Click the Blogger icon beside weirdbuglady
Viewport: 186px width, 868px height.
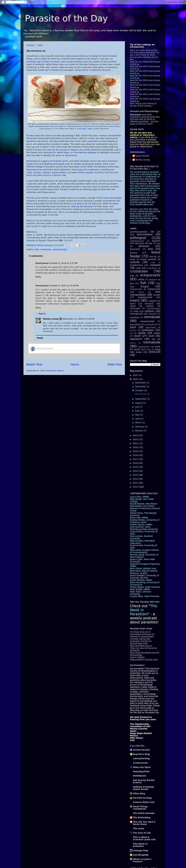pyautogui.click(x=131, y=855)
